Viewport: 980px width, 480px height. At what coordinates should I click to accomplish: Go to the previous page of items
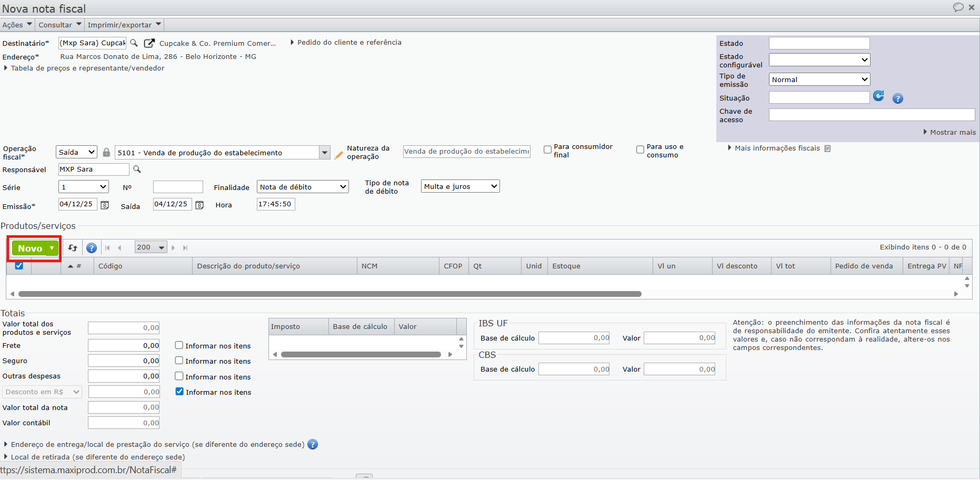point(119,248)
